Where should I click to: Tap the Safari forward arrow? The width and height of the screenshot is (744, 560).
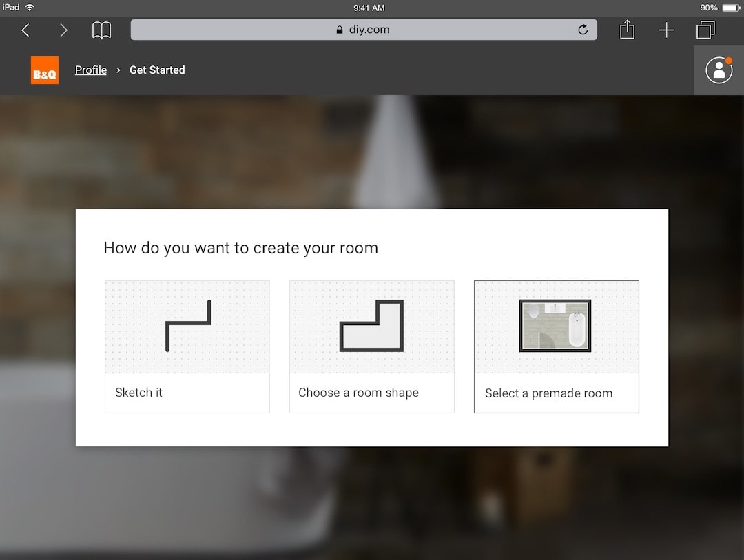coord(63,30)
